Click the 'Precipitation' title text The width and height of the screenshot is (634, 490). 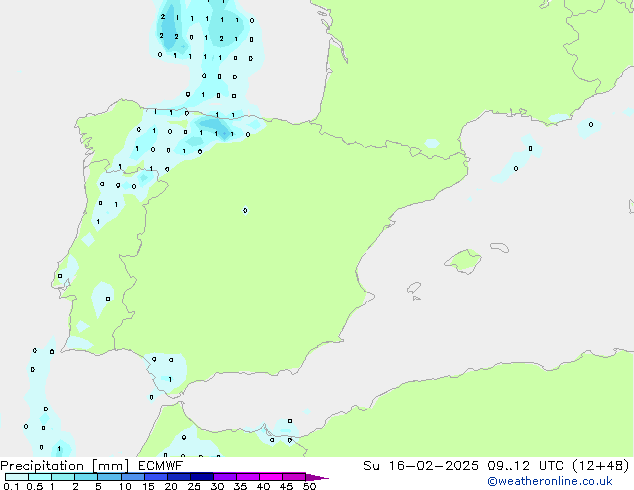pyautogui.click(x=42, y=466)
